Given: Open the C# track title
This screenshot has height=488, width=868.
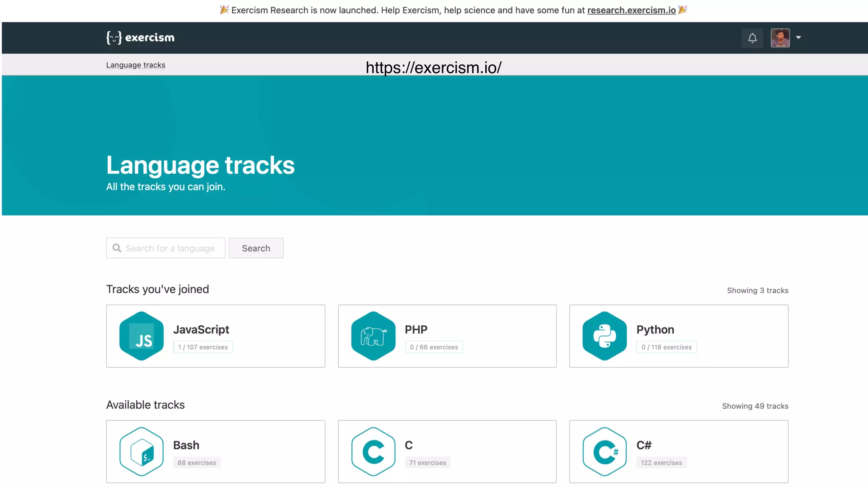Looking at the screenshot, I should pyautogui.click(x=644, y=445).
